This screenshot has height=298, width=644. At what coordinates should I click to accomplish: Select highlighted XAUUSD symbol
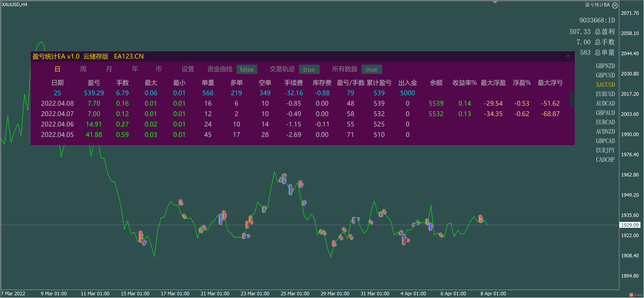point(605,85)
